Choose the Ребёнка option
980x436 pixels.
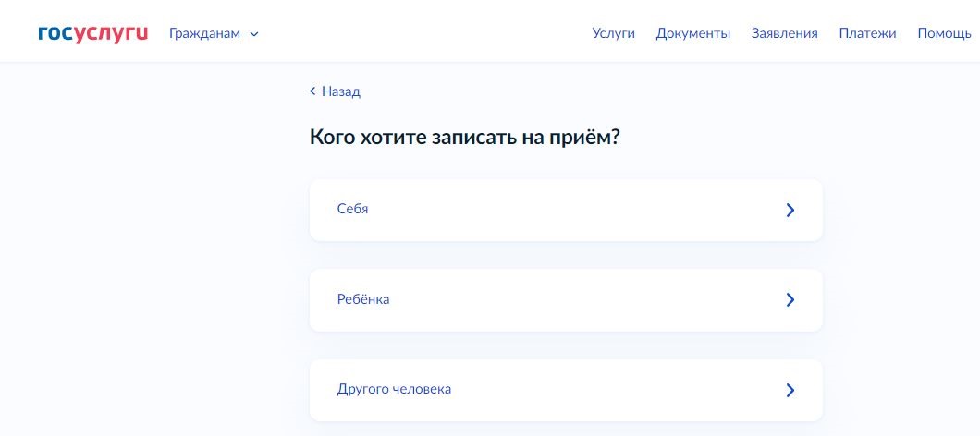pos(566,300)
